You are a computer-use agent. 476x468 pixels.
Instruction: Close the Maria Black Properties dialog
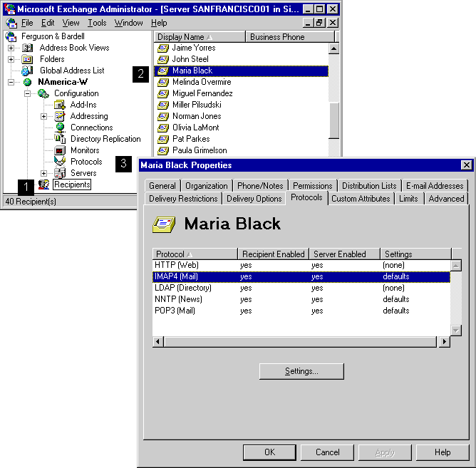[x=466, y=165]
